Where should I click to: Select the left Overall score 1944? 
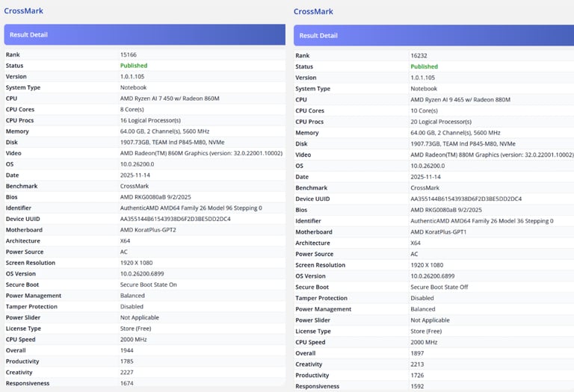[126, 350]
